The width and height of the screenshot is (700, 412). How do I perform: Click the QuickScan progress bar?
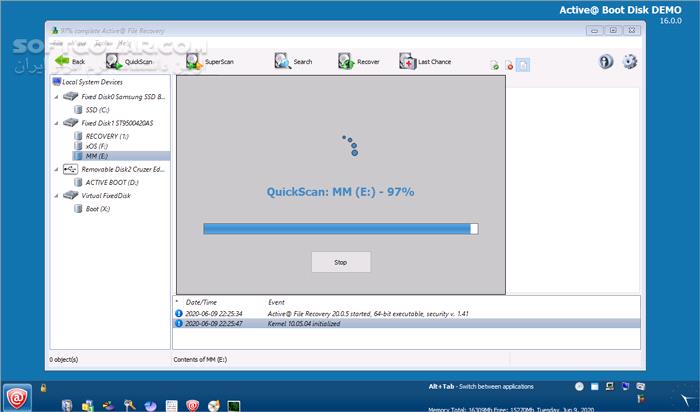tap(341, 229)
